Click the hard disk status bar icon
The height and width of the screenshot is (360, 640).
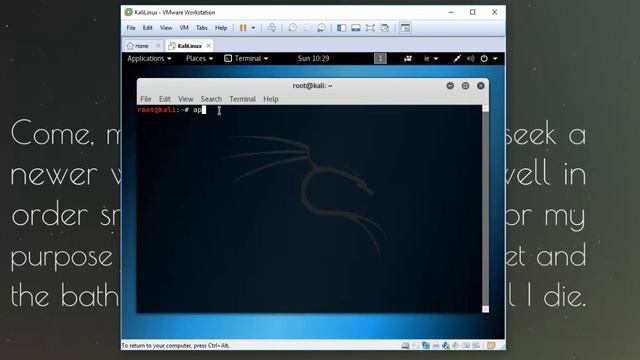405,346
